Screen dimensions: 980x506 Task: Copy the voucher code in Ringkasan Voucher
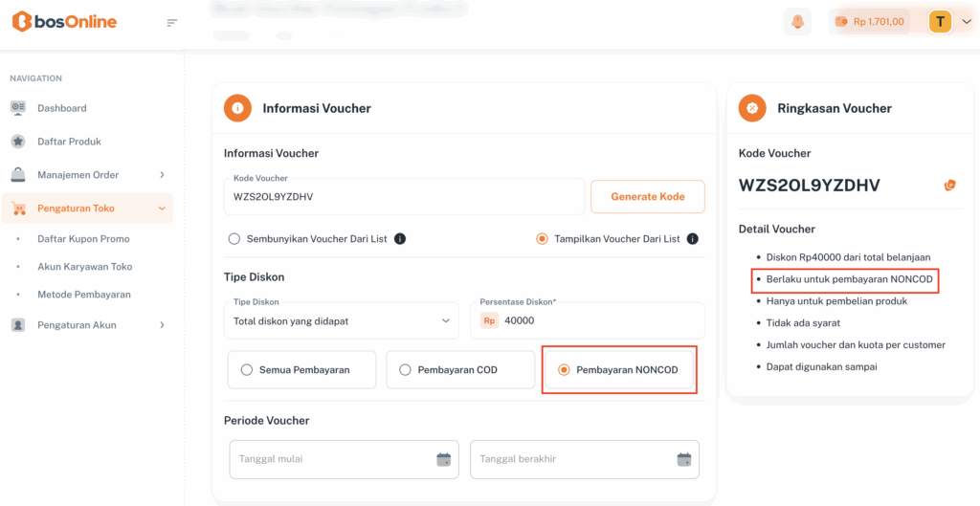click(949, 185)
